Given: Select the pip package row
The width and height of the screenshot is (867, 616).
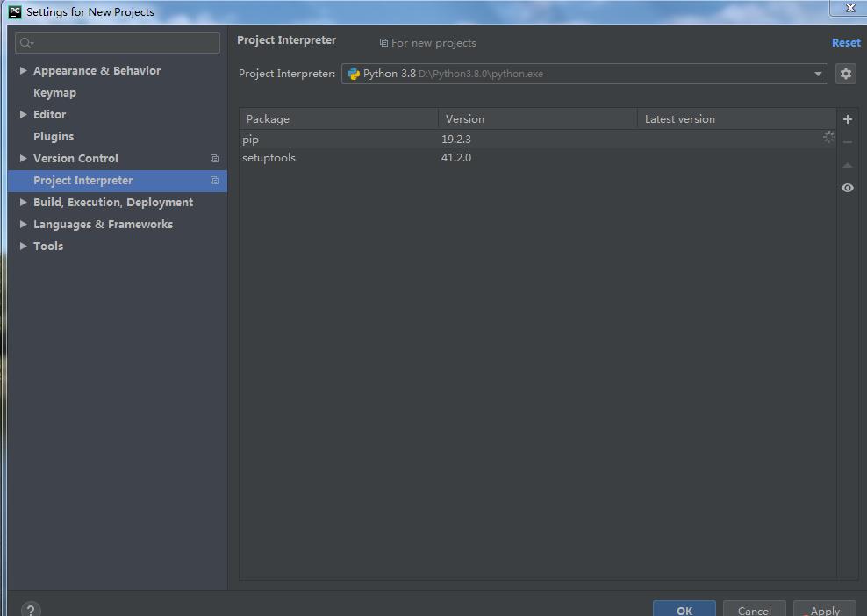Looking at the screenshot, I should [537, 140].
